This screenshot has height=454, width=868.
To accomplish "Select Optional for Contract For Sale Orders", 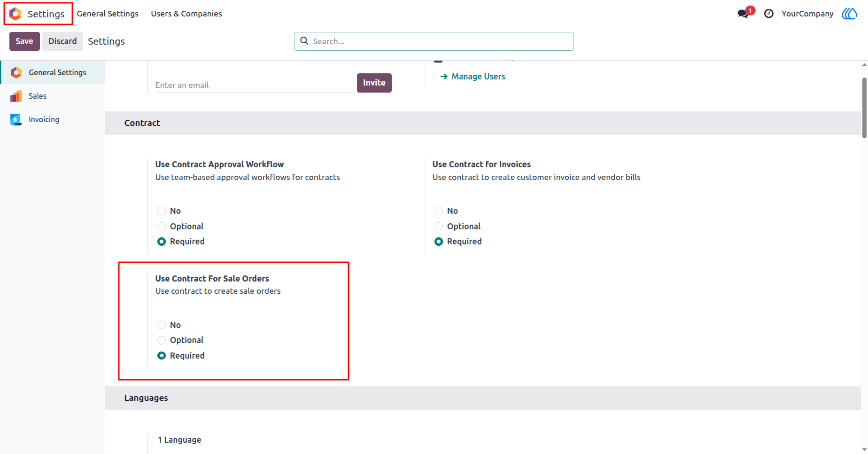I will (x=162, y=340).
